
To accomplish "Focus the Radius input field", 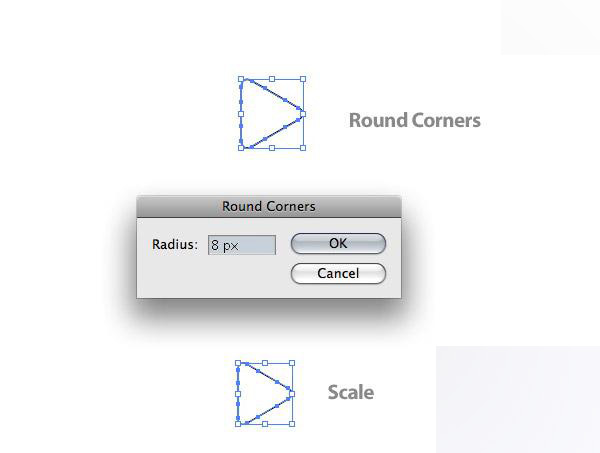I will click(x=241, y=245).
